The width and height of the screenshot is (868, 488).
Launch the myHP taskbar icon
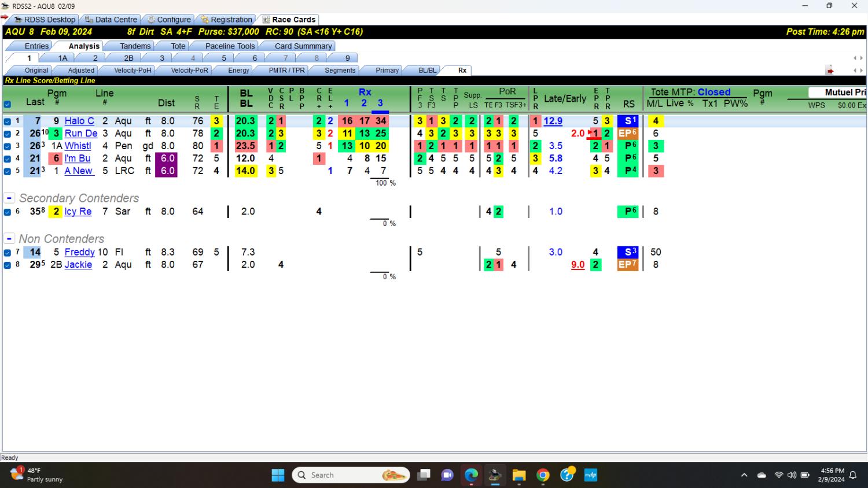coord(590,475)
